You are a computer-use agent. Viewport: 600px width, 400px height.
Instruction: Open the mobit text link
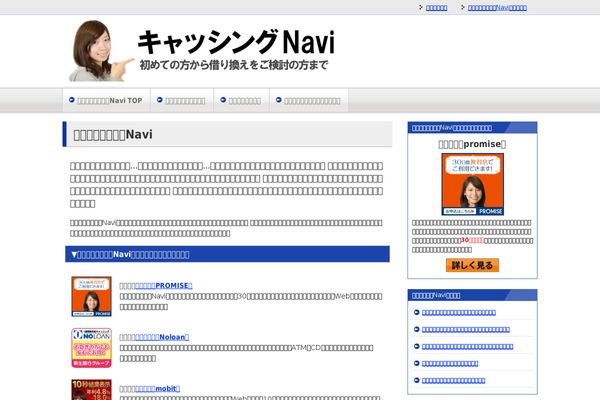pyautogui.click(x=157, y=389)
